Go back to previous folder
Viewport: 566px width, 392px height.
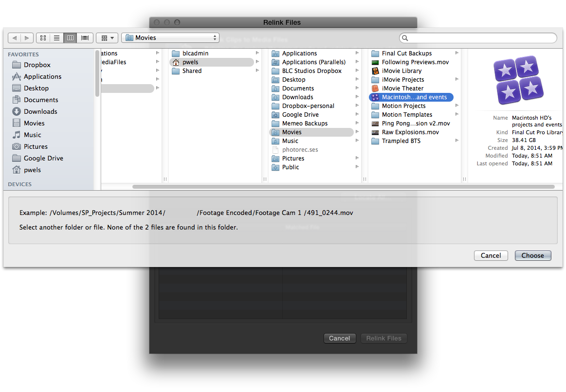coord(15,37)
